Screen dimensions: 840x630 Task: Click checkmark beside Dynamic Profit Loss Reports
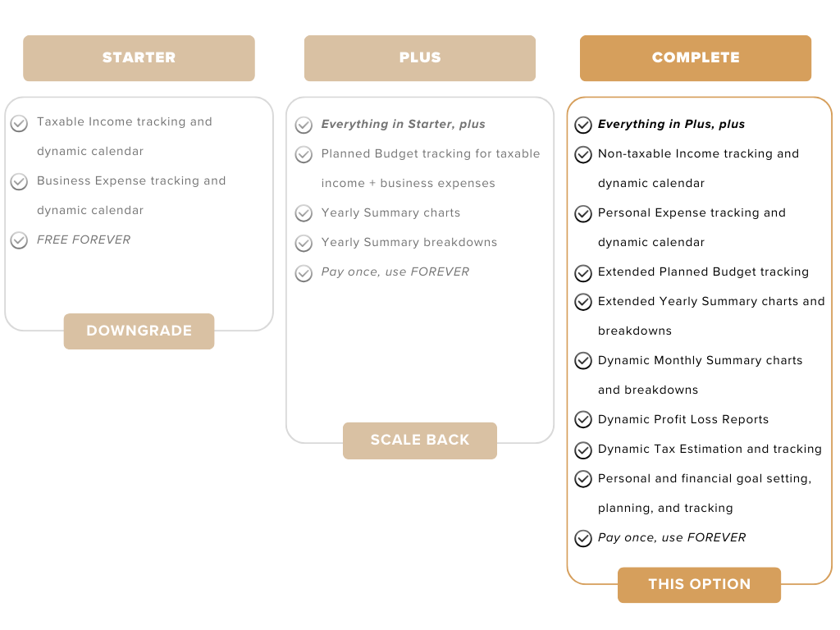[x=583, y=420]
